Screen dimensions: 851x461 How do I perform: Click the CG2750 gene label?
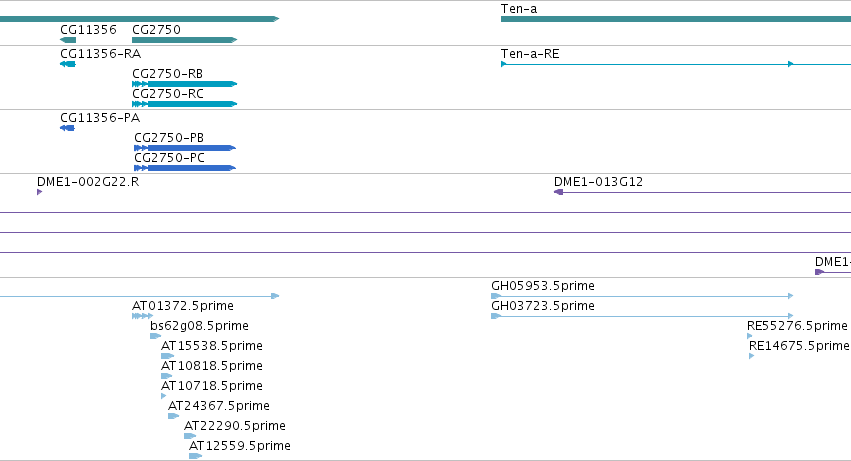click(x=156, y=29)
